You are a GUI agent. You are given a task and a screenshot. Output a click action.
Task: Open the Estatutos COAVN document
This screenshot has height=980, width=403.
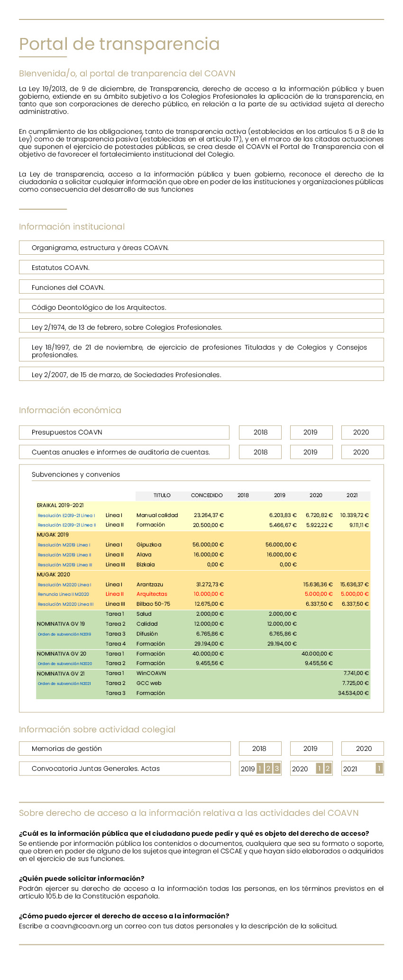coord(201,268)
